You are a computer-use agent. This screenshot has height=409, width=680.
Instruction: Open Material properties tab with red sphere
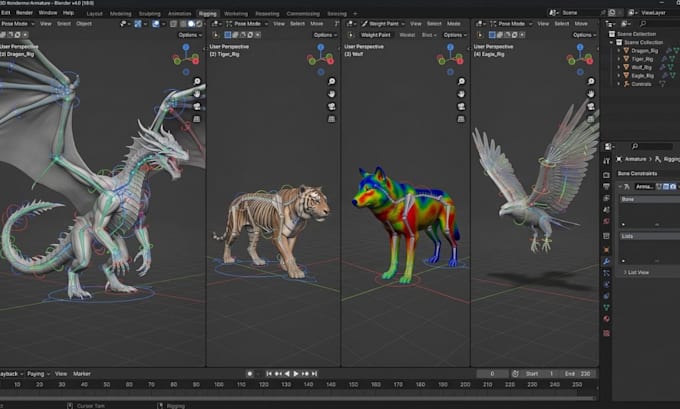coord(606,319)
